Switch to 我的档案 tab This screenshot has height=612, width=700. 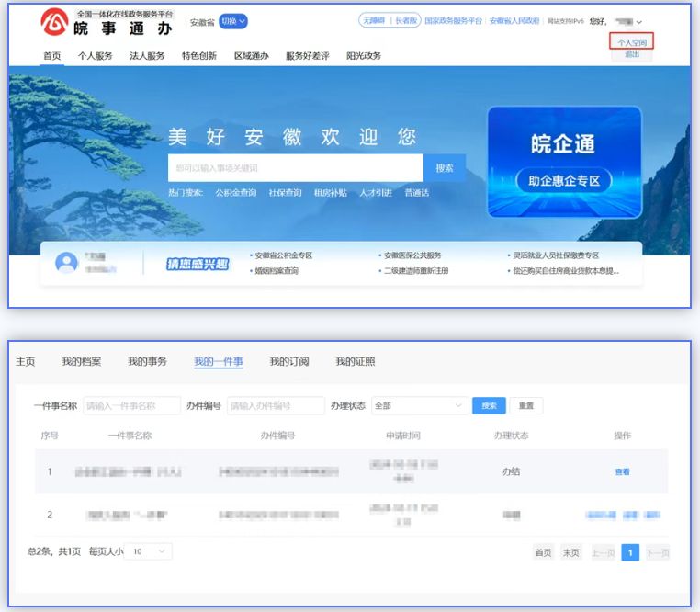pyautogui.click(x=81, y=361)
